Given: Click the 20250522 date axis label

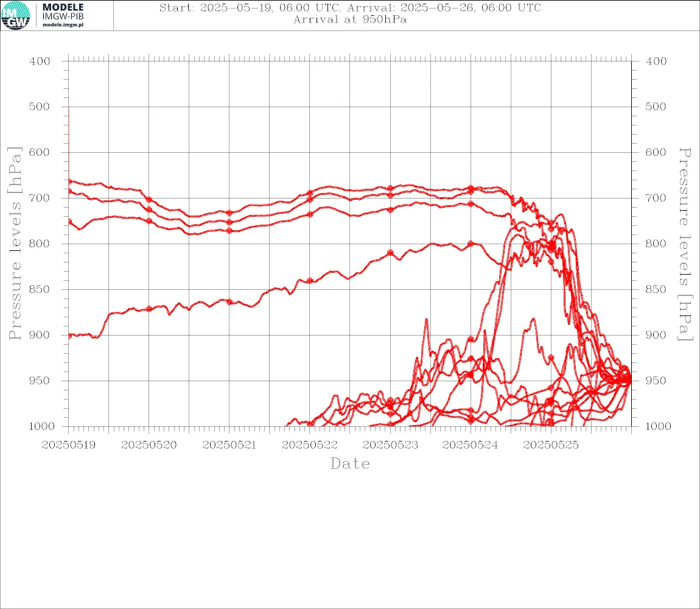Looking at the screenshot, I should click(309, 445).
